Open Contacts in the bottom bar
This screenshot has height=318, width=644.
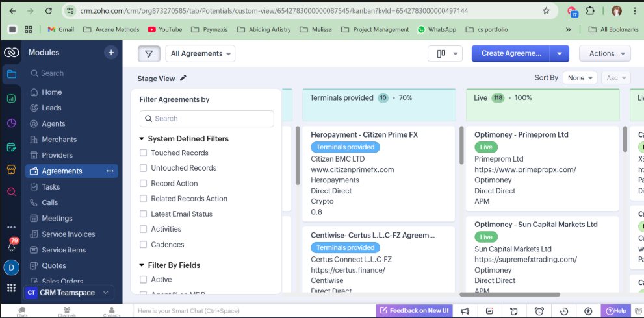(112, 312)
